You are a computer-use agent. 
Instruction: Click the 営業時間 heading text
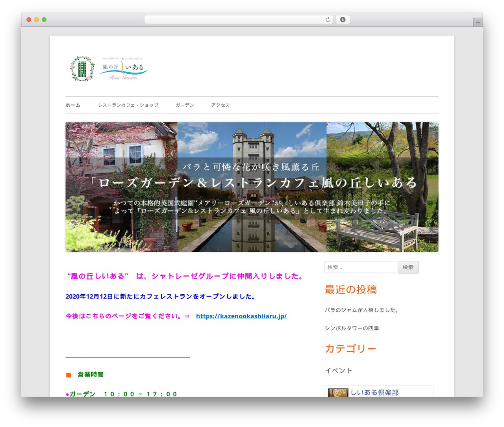91,375
